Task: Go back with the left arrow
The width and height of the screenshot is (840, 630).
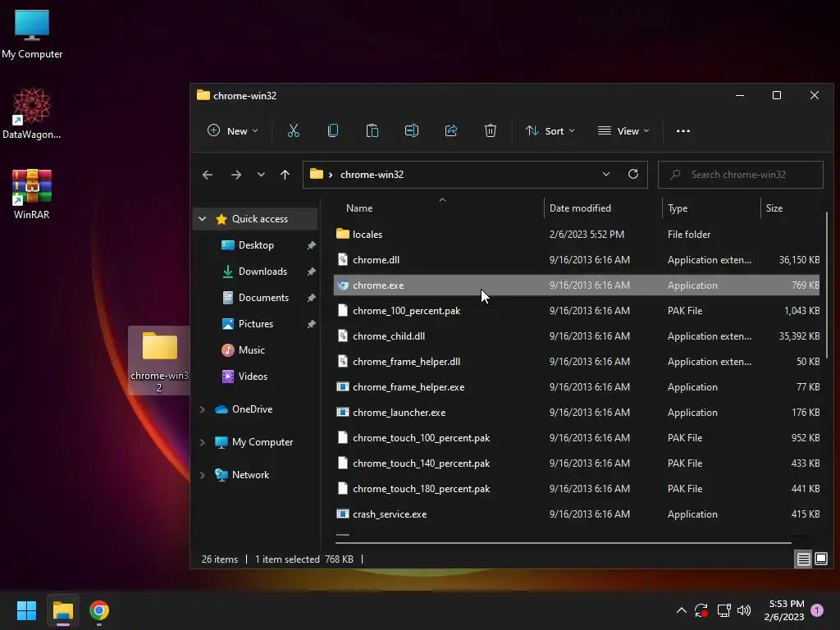Action: click(x=208, y=175)
